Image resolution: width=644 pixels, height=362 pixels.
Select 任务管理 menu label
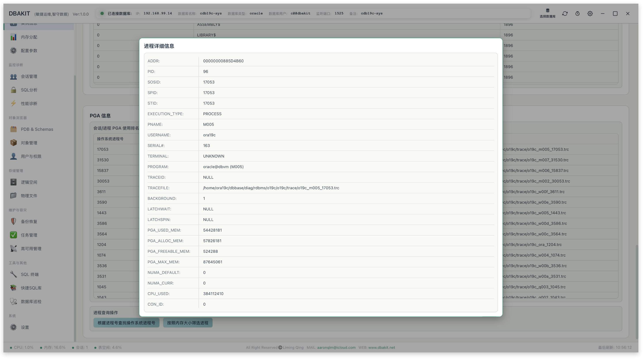(29, 235)
